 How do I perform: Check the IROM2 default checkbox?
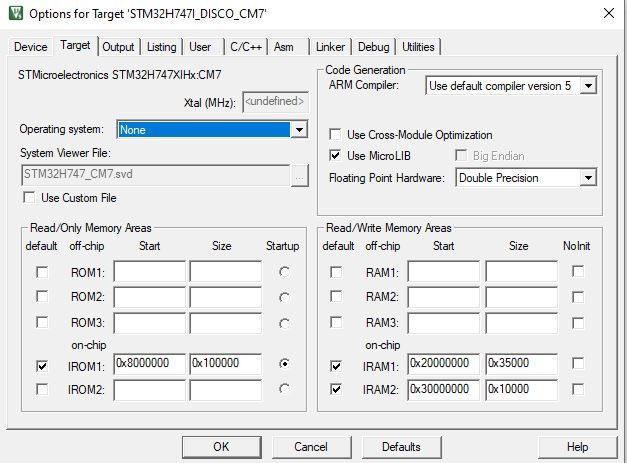tap(42, 389)
